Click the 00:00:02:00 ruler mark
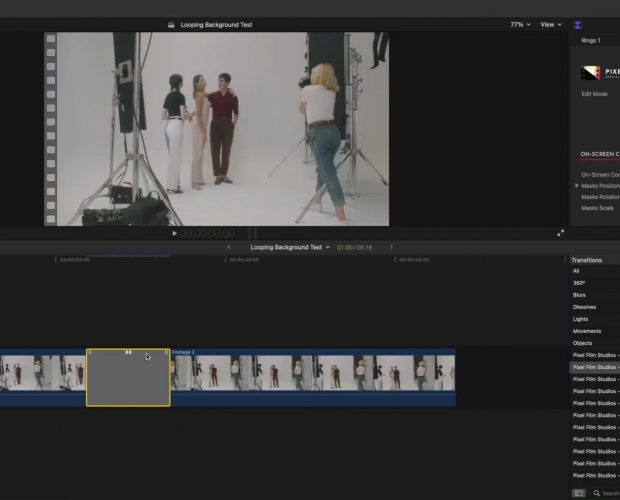This screenshot has height=500, width=620. pyautogui.click(x=74, y=260)
